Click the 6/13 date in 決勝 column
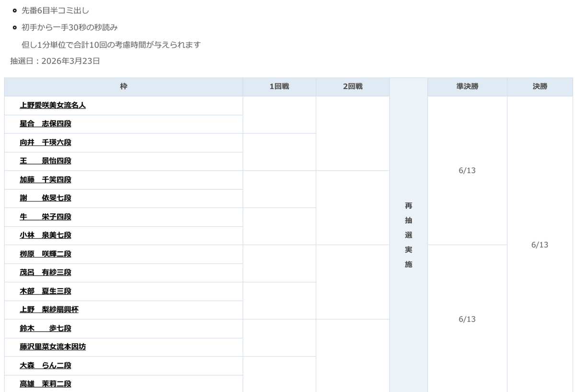Image resolution: width=575 pixels, height=392 pixels. tap(540, 245)
